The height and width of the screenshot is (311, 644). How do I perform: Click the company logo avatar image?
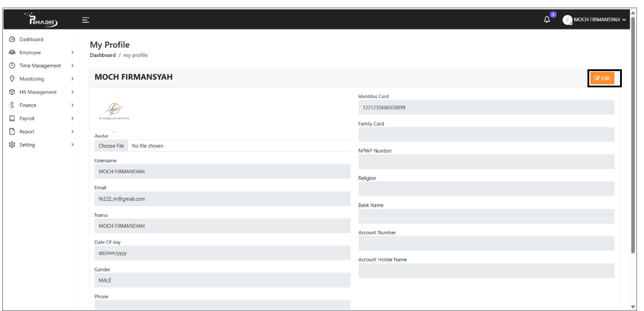click(114, 112)
